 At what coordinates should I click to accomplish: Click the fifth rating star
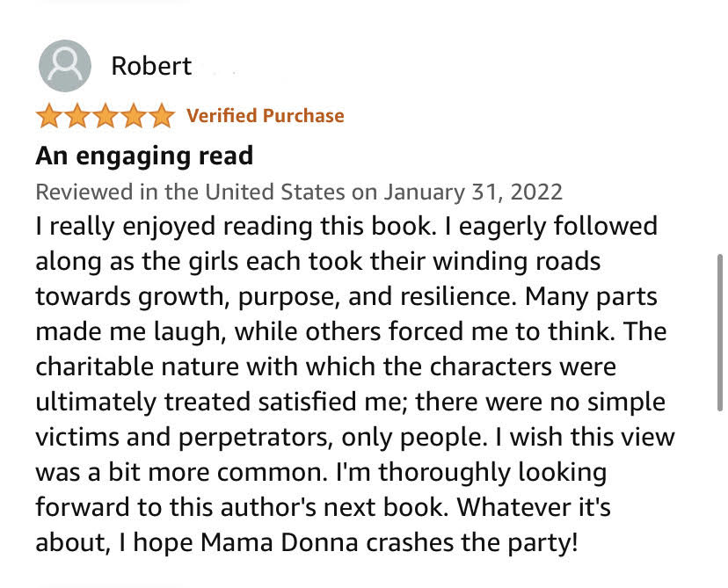tap(161, 116)
